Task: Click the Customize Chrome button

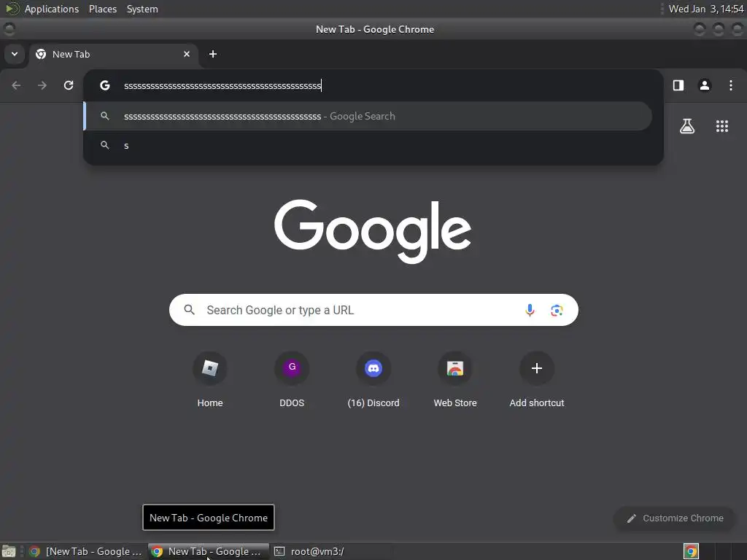Action: tap(675, 518)
